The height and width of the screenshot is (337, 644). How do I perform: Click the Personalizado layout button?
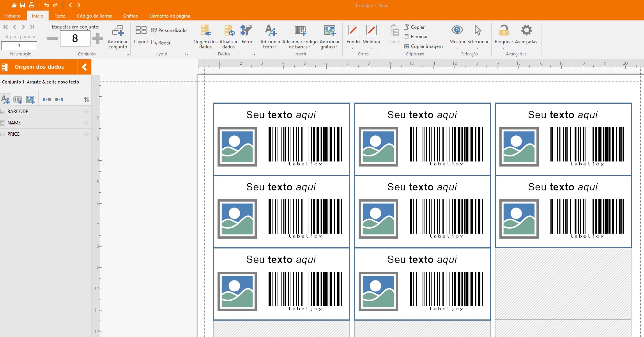coord(169,30)
